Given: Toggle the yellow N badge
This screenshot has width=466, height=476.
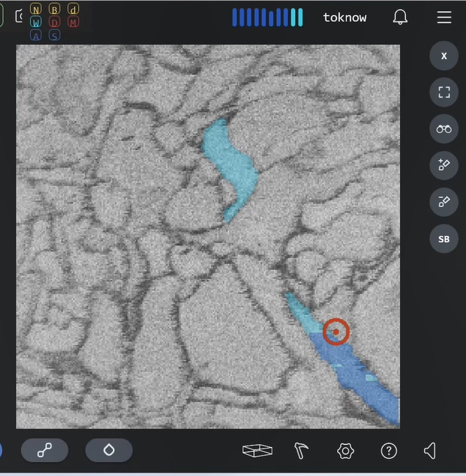Looking at the screenshot, I should [x=36, y=9].
